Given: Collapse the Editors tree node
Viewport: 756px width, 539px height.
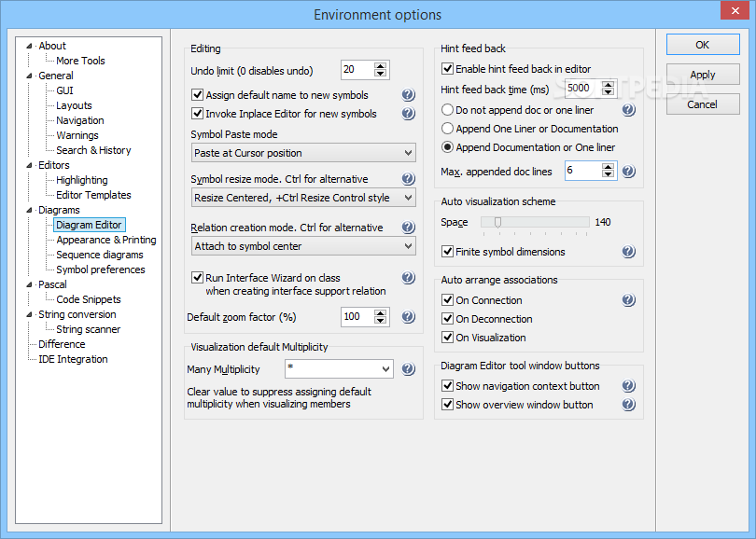Looking at the screenshot, I should click(x=29, y=165).
